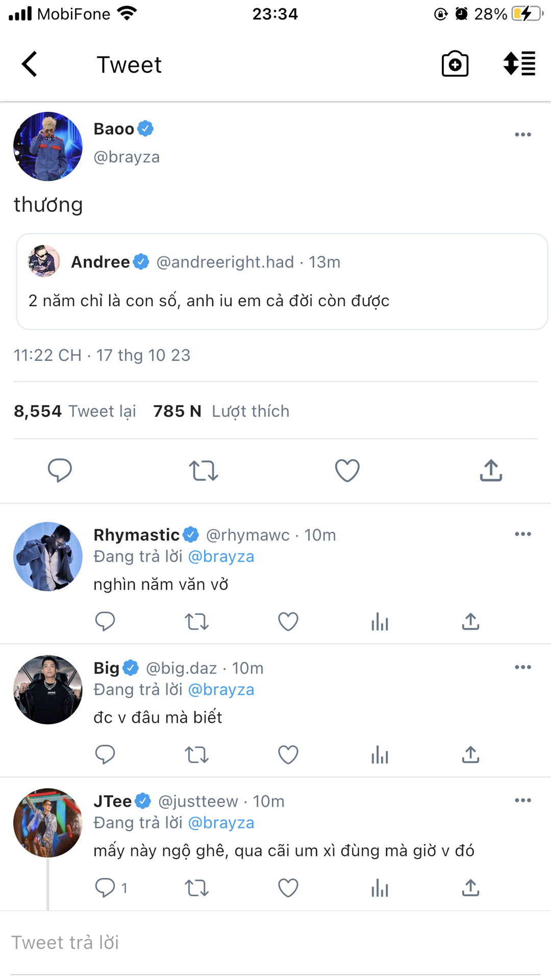View analytics for Big's reply
This screenshot has width=551, height=980.
click(x=380, y=755)
